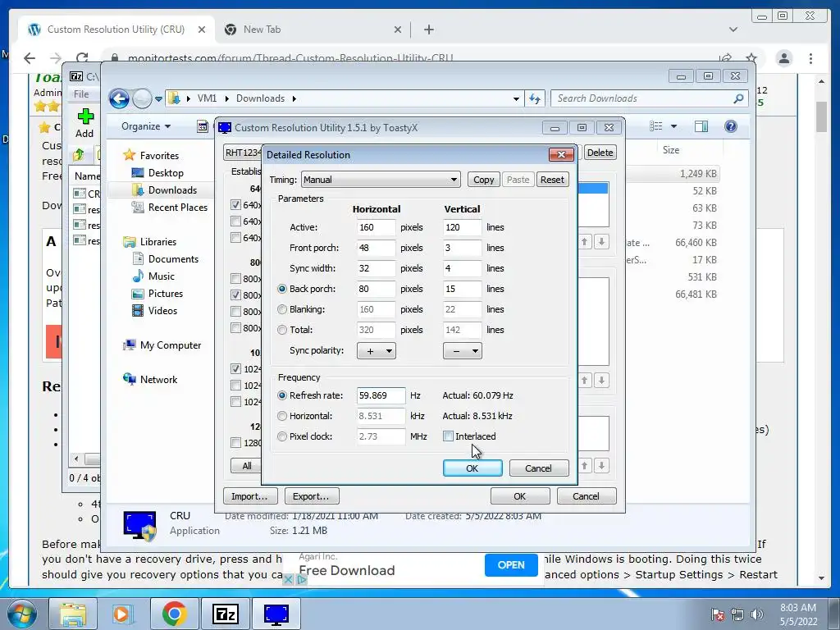Select the Blanking radio button
This screenshot has height=630, width=840.
point(282,309)
